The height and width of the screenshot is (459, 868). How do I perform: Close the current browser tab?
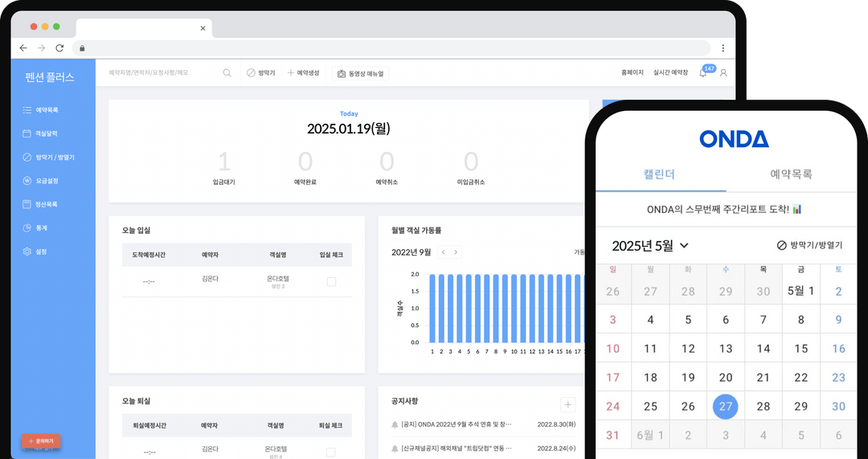coord(203,28)
